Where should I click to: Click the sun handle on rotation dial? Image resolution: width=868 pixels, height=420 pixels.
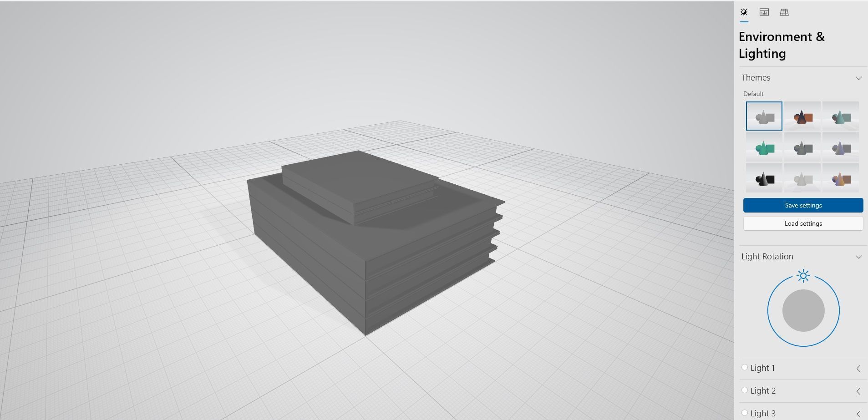pyautogui.click(x=803, y=276)
